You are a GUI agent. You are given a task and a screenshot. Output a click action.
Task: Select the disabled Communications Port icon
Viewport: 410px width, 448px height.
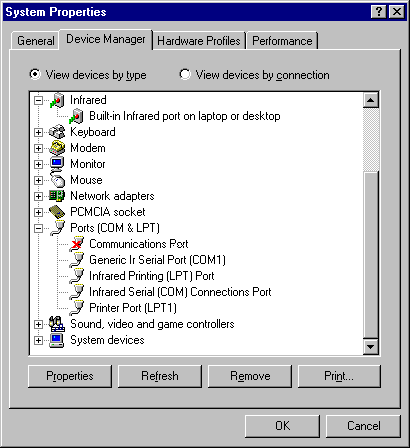(77, 244)
